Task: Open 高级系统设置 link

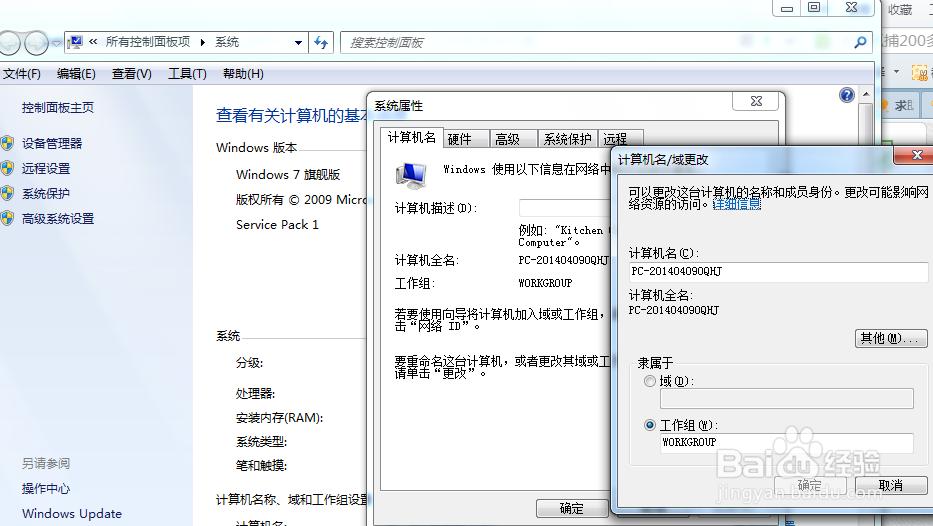Action: tap(58, 218)
